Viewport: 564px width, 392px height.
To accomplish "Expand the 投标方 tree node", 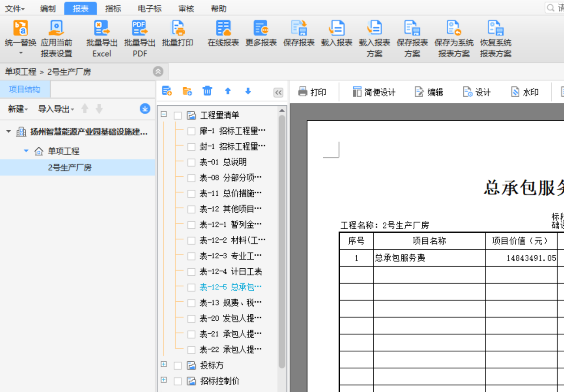I will pos(164,364).
